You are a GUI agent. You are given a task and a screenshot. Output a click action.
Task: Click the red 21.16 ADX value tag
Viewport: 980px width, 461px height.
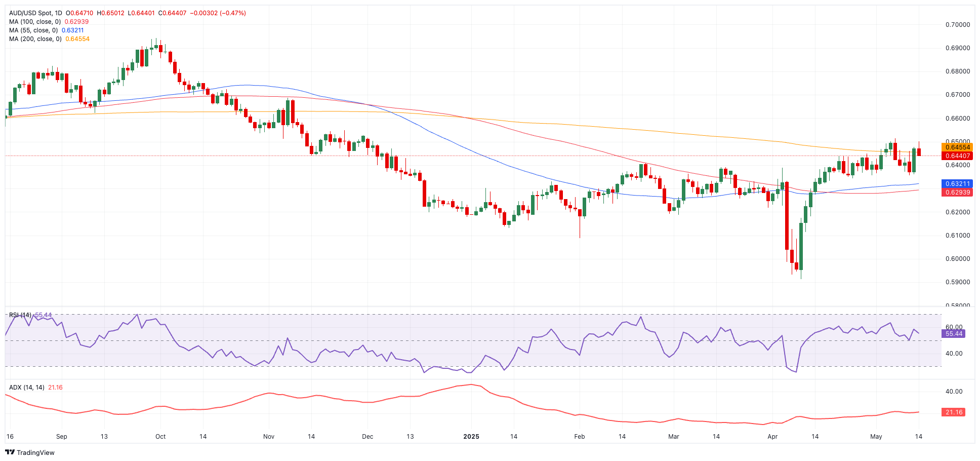[954, 412]
